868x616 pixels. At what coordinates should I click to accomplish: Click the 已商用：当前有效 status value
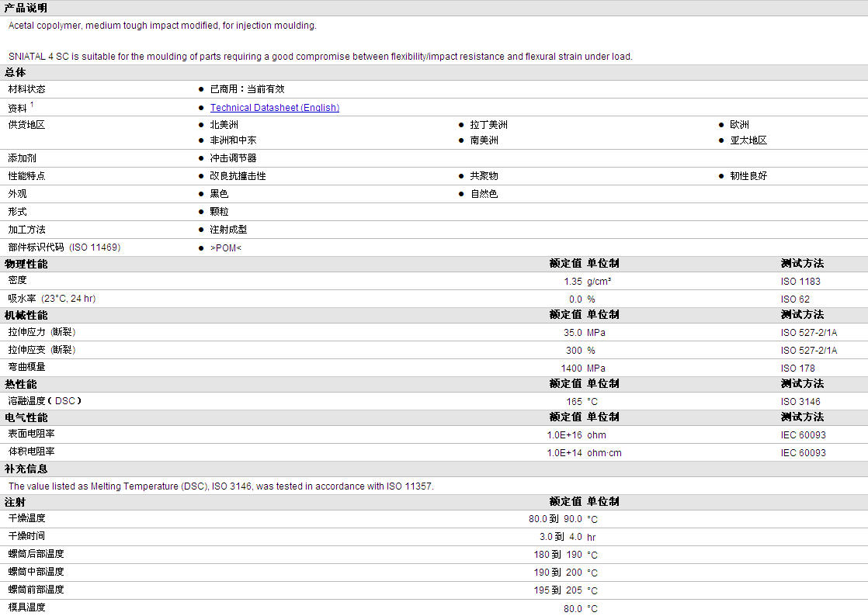click(x=248, y=89)
